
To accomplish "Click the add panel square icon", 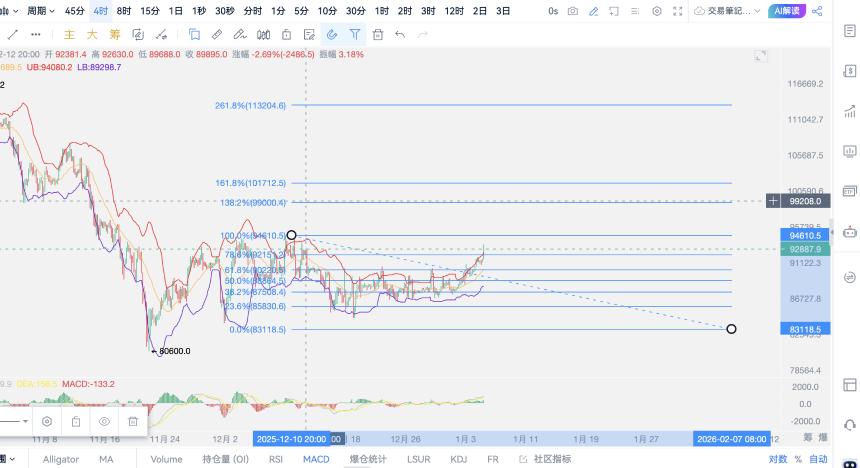I will pos(614,11).
